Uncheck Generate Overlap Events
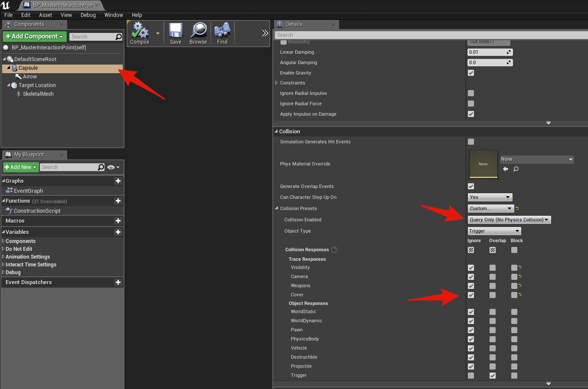The image size is (588, 389). [x=471, y=186]
